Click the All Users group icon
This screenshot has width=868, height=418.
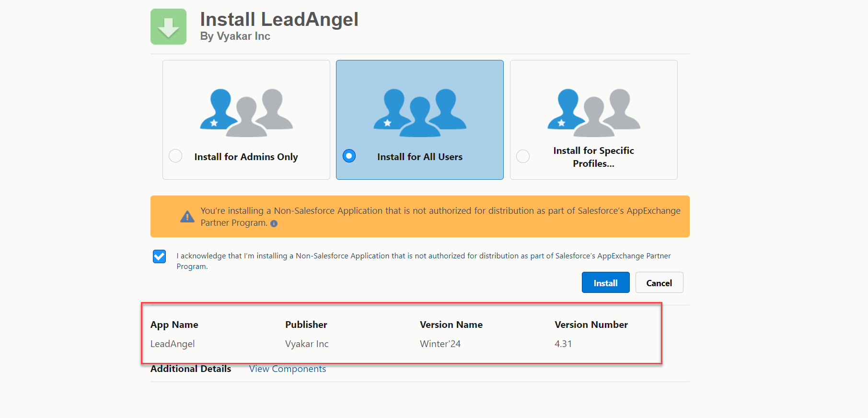coord(420,113)
